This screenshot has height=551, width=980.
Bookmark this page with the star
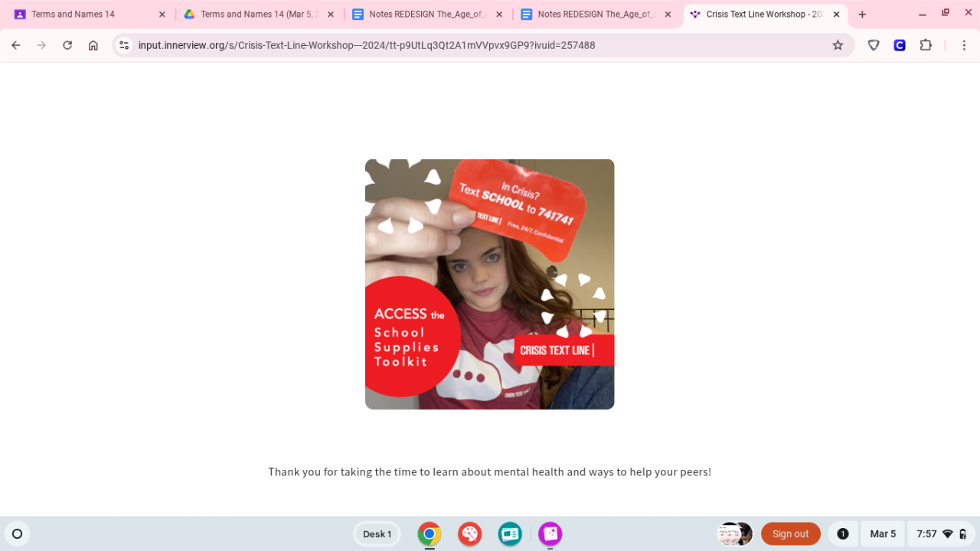[x=838, y=45]
